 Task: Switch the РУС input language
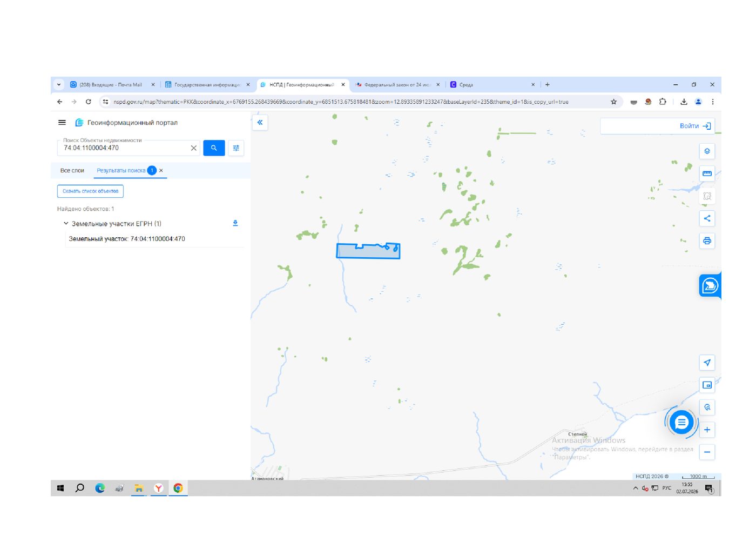[667, 488]
